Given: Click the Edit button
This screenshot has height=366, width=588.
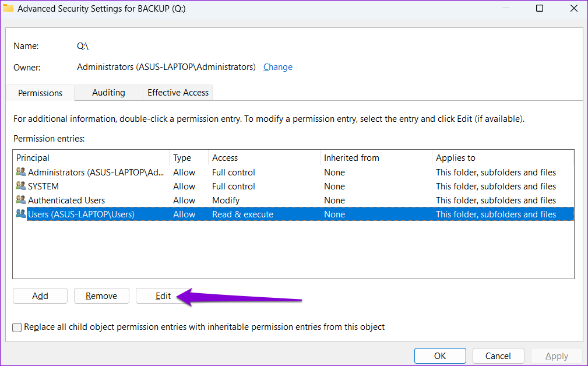Looking at the screenshot, I should (163, 296).
